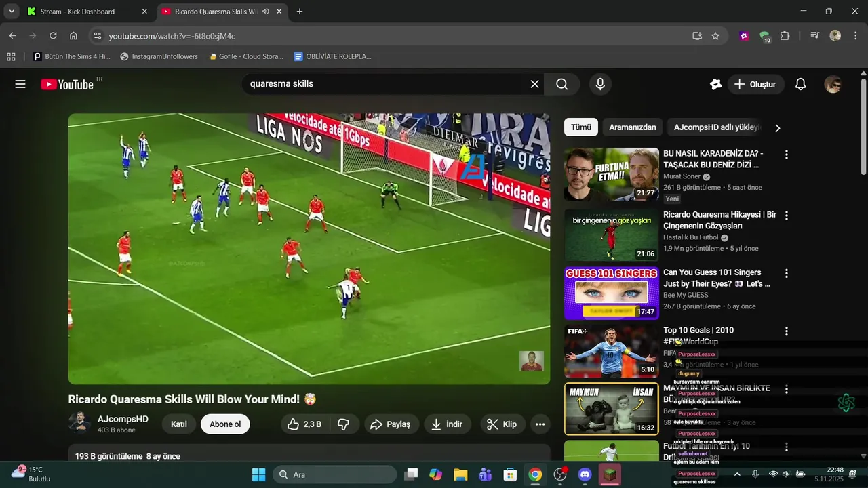Open menu for Top 10 Goals 2010
This screenshot has width=868, height=488.
click(787, 331)
